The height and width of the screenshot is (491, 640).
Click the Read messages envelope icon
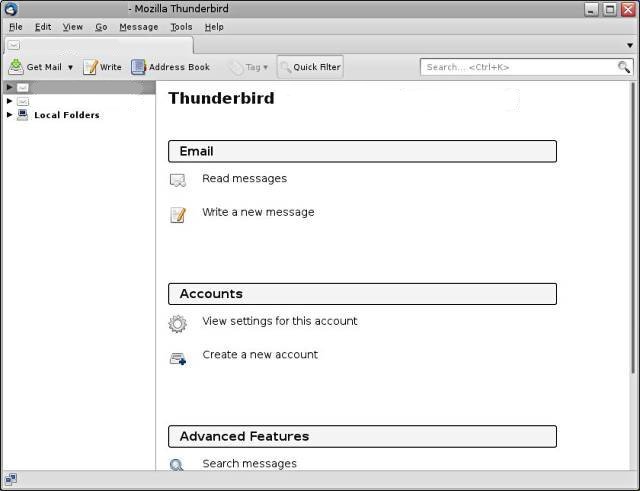point(178,180)
